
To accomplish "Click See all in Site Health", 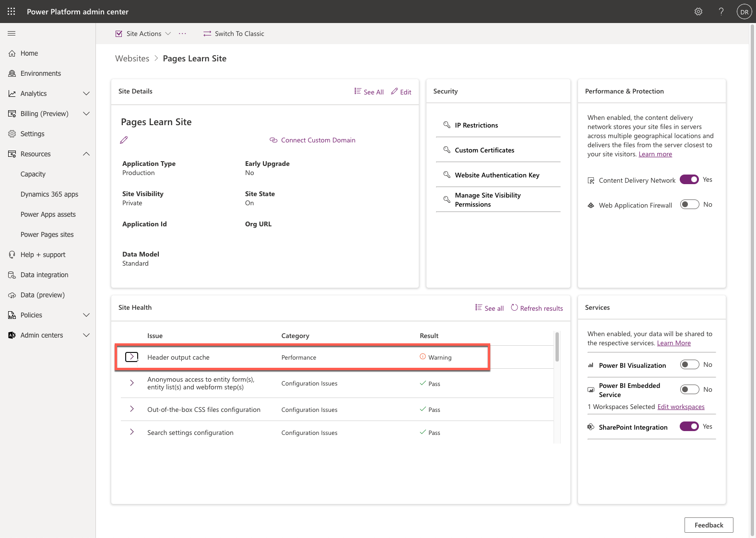I will (x=489, y=308).
